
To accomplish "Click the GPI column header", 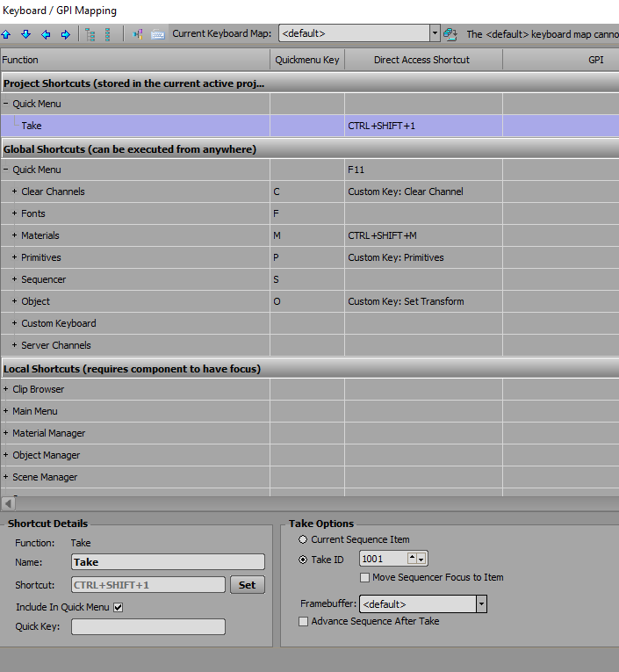I will coord(561,60).
